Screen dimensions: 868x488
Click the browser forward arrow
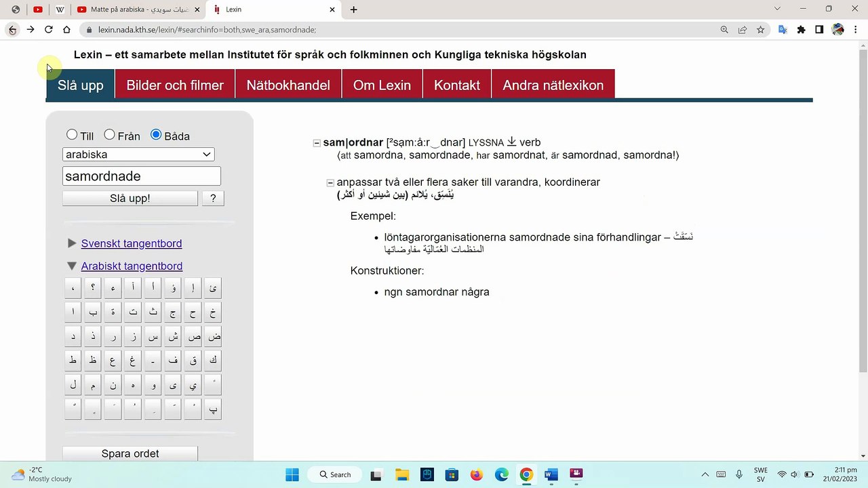coord(31,30)
